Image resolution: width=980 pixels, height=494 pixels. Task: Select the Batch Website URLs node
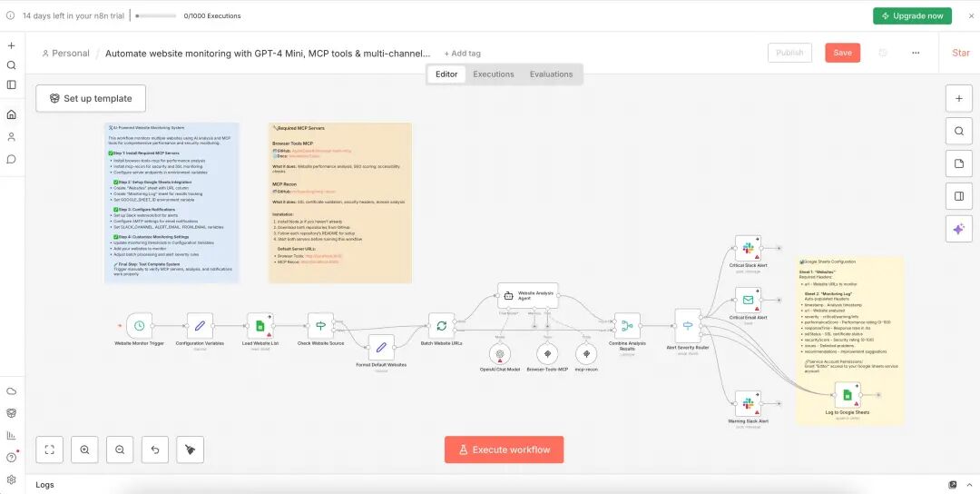pyautogui.click(x=441, y=326)
